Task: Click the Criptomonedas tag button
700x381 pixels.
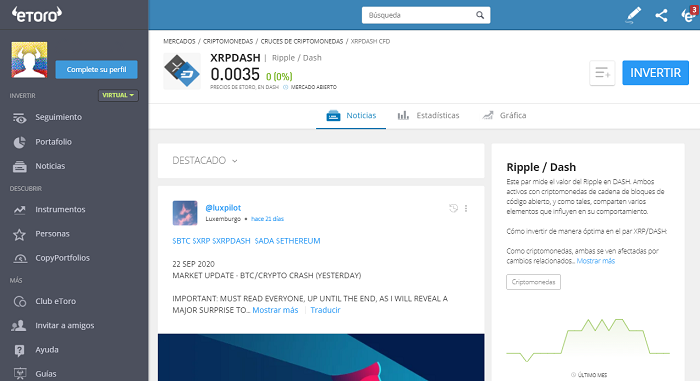Action: (x=533, y=282)
